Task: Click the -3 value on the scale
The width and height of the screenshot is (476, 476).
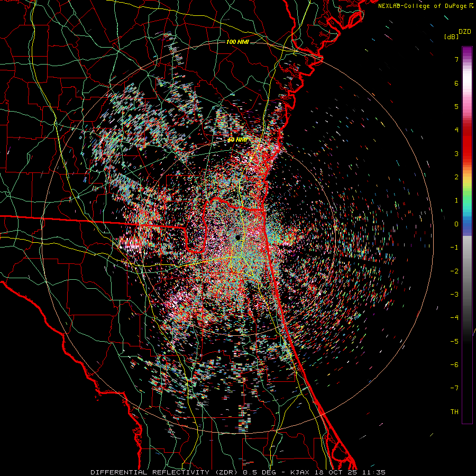Action: point(454,295)
